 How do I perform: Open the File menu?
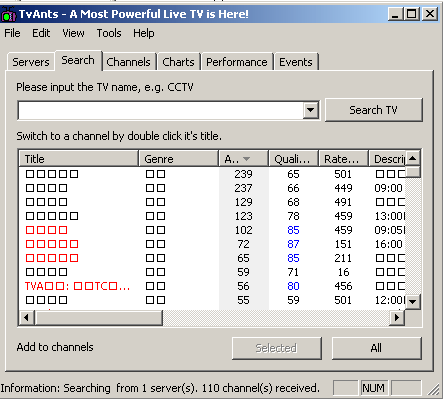(12, 33)
